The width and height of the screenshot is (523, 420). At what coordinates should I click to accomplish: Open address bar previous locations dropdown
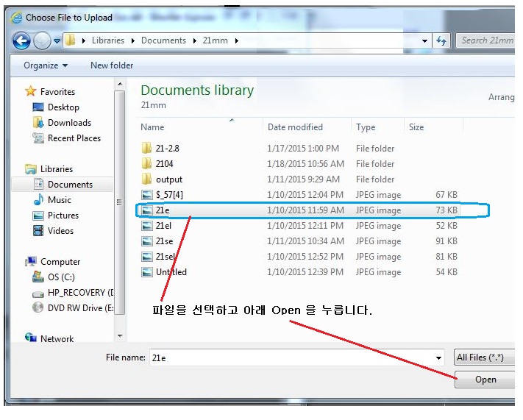424,41
